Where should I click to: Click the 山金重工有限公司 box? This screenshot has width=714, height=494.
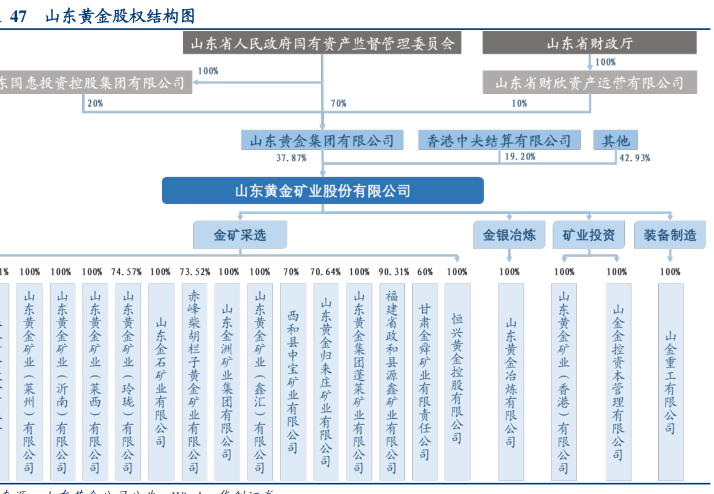click(x=671, y=380)
